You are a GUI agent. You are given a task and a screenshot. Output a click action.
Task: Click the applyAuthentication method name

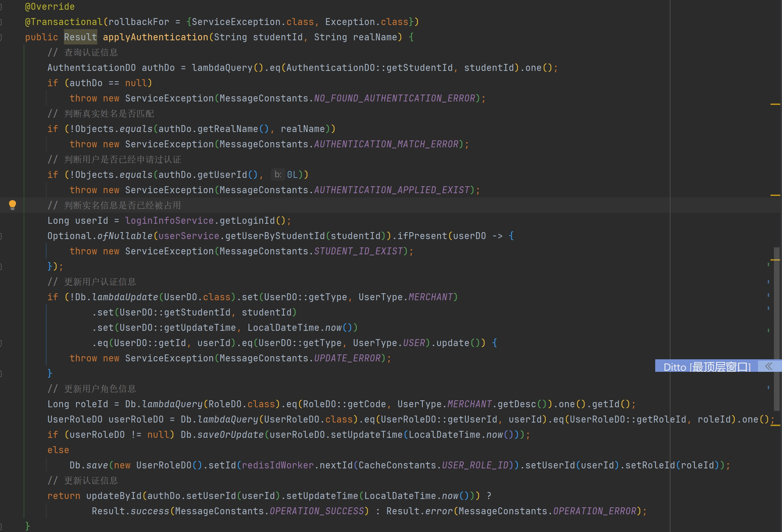(155, 37)
